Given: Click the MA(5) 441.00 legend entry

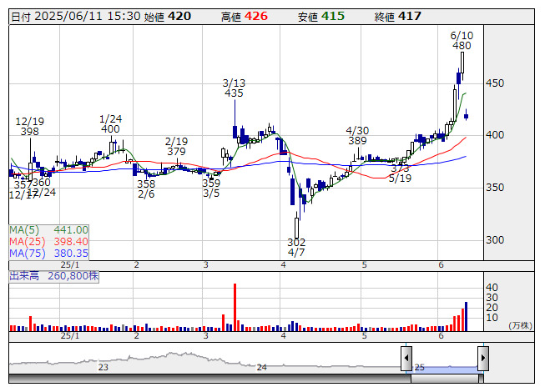Looking at the screenshot, I should coord(48,230).
